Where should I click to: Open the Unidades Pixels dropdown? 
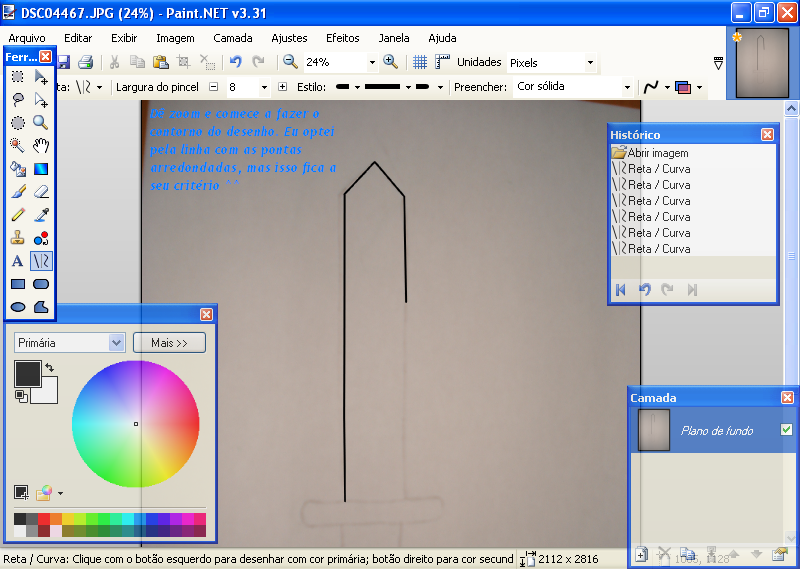(552, 63)
